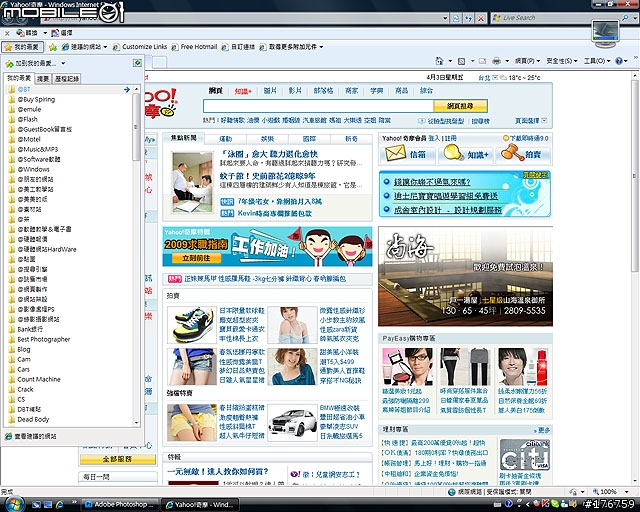Screen dimensions: 640x512
Task: Click the Yahoo mail envelope icon
Action: click(x=395, y=154)
